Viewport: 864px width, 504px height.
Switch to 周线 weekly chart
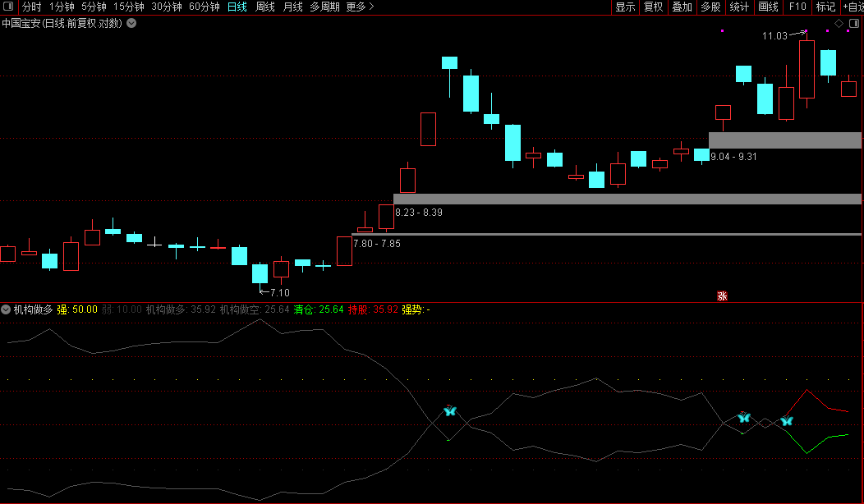265,7
